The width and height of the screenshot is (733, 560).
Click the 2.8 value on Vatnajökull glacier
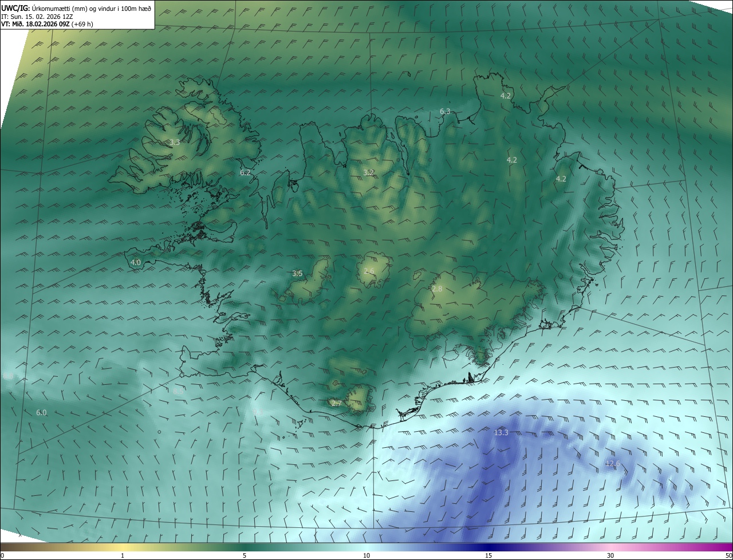pyautogui.click(x=437, y=289)
